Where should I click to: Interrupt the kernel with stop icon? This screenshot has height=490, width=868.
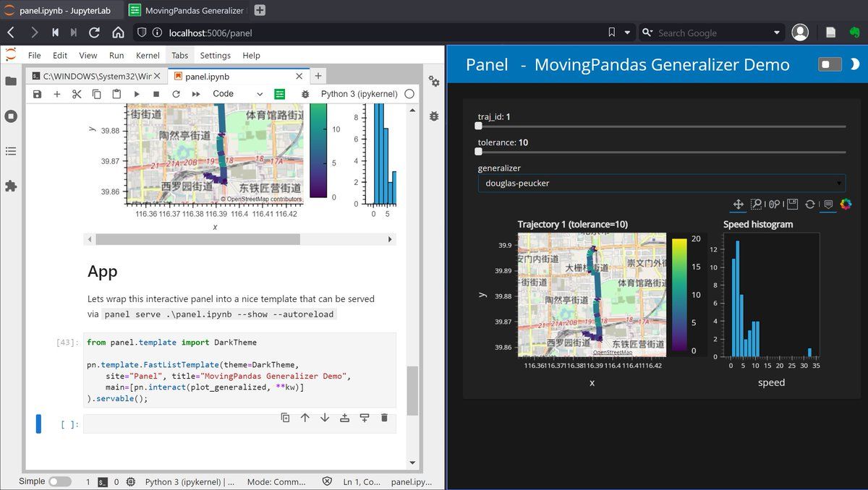[156, 94]
